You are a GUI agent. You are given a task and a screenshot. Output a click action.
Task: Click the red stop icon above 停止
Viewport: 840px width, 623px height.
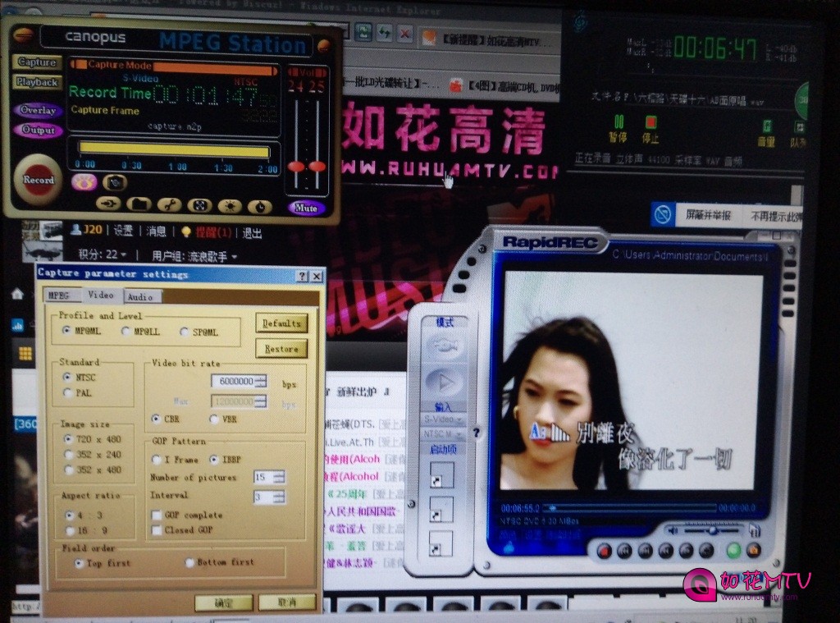point(651,122)
